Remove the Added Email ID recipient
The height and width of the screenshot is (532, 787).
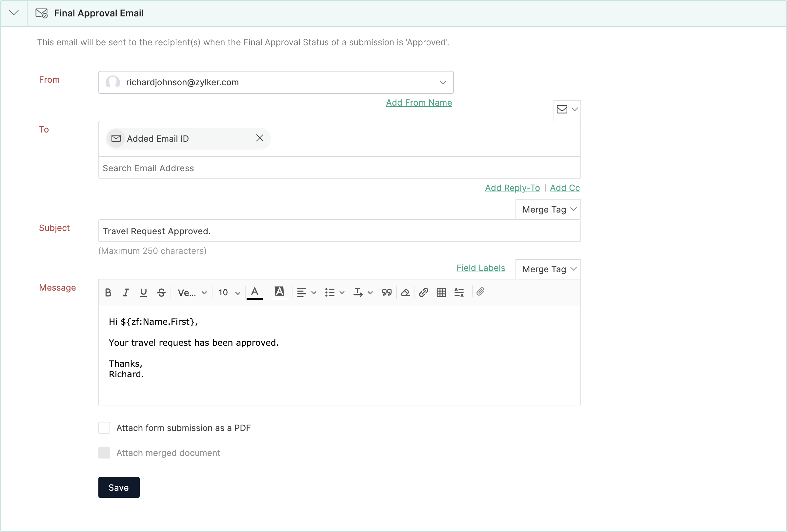pos(260,138)
